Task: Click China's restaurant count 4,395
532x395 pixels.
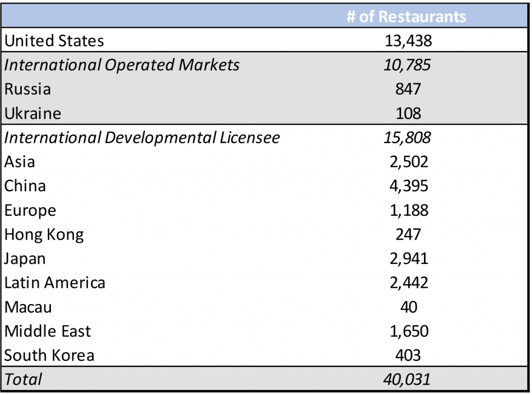Action: [x=408, y=186]
